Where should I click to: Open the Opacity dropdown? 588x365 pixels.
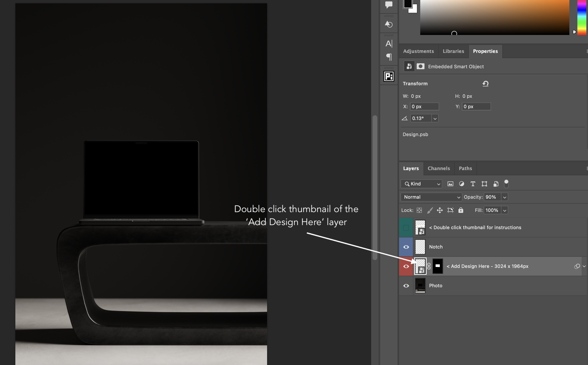[x=504, y=197]
